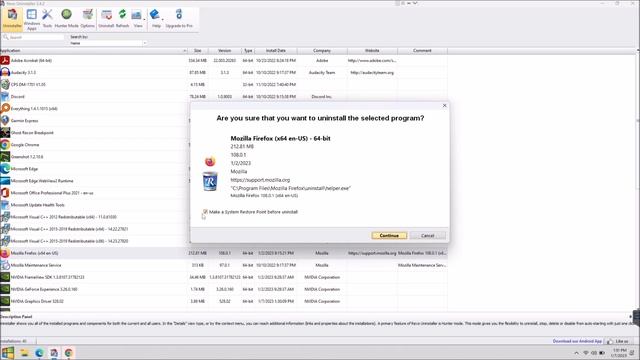Open File Explorer from the taskbar
The width and height of the screenshot is (640, 360).
point(24,353)
